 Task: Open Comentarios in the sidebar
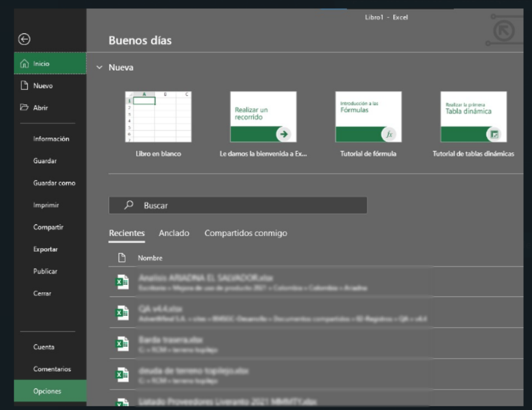click(50, 369)
